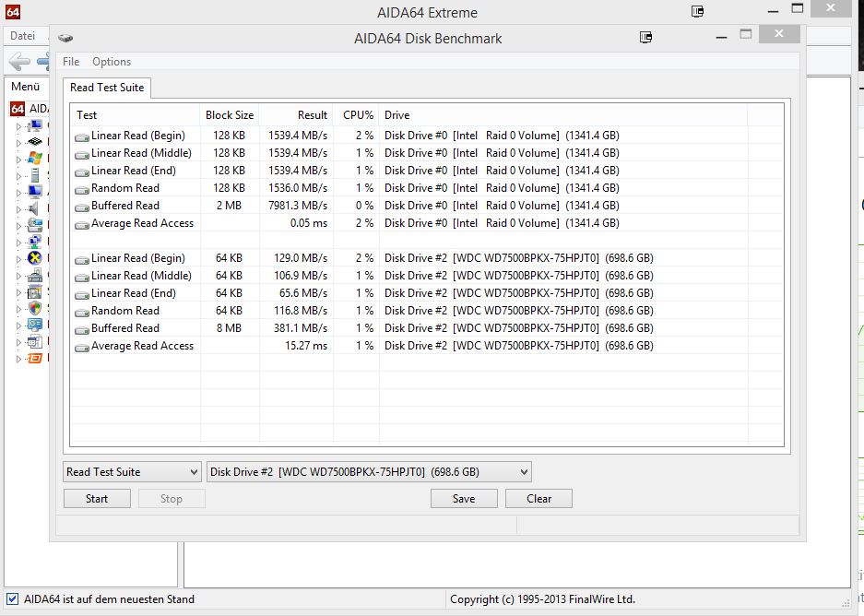Click the disk icon of the 381.1 MB/s Buffered Read row
The width and height of the screenshot is (864, 616).
pos(82,329)
